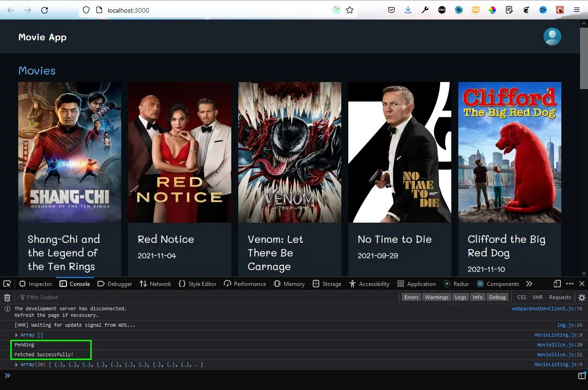The image size is (588, 390).
Task: Save page to Pocket
Action: point(391,10)
